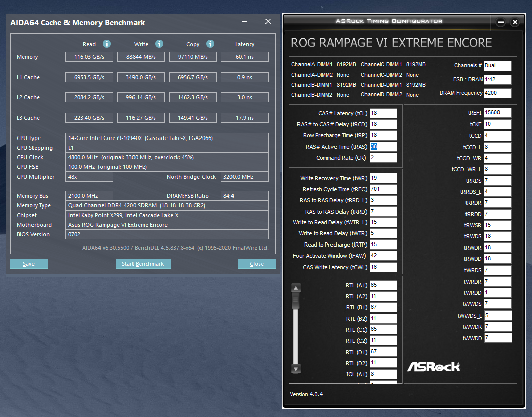This screenshot has width=532, height=417.
Task: Select the tCCD_L value field
Action: click(497, 147)
